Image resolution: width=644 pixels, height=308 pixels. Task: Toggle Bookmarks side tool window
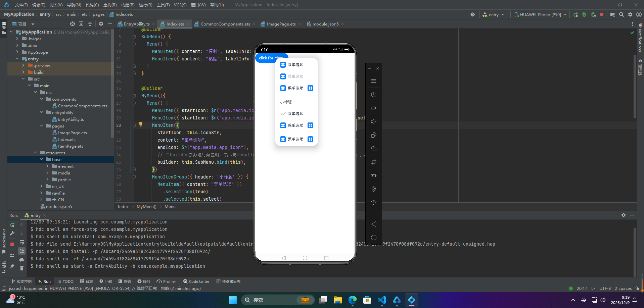(4, 241)
